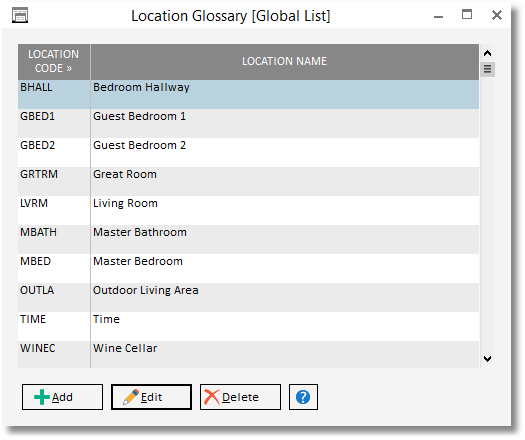Maximize the Location Glossary window
The height and width of the screenshot is (440, 525).
[x=467, y=15]
